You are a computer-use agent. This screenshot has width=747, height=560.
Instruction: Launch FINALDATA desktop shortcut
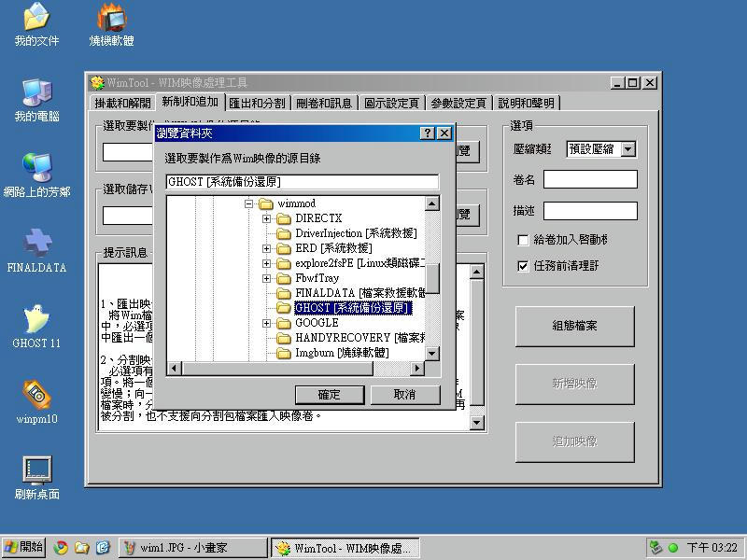coord(36,251)
